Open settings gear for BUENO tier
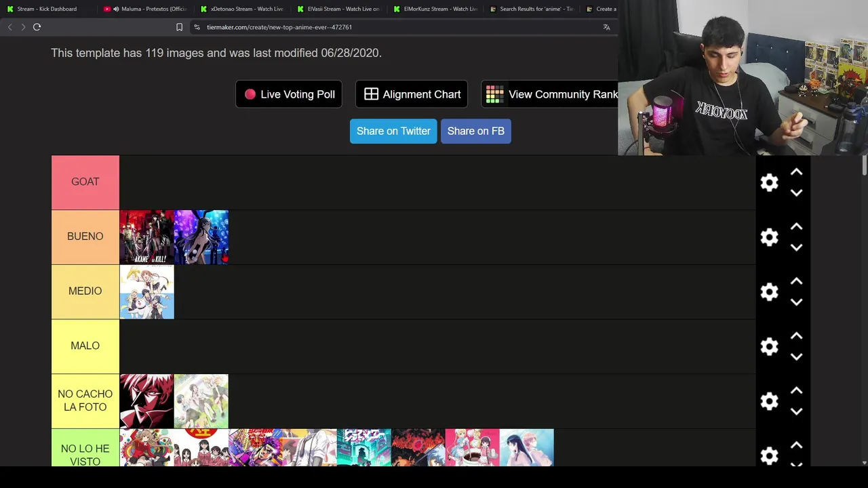868x488 pixels. (x=769, y=237)
